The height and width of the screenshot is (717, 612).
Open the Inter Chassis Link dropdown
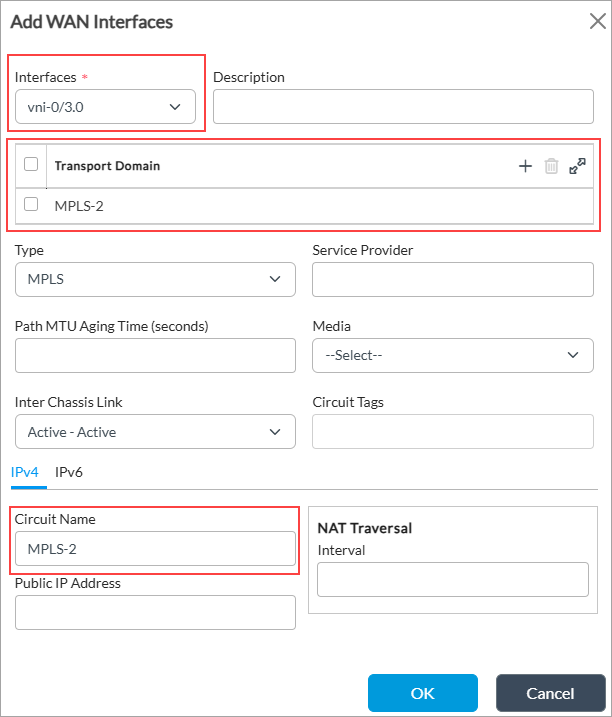[x=155, y=432]
